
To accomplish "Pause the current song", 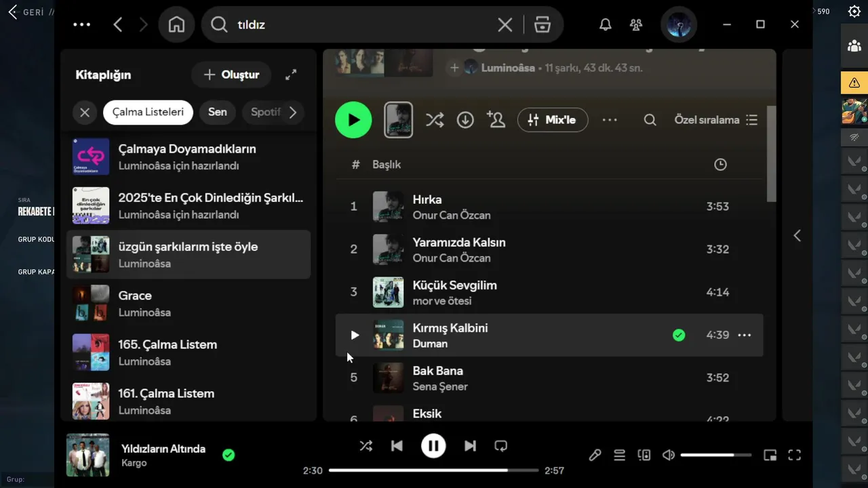I will (433, 446).
